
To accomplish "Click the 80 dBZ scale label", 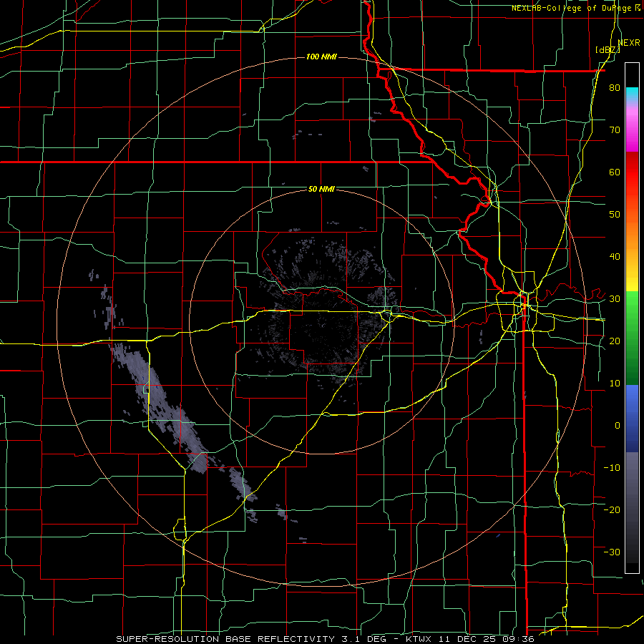I will tap(615, 88).
